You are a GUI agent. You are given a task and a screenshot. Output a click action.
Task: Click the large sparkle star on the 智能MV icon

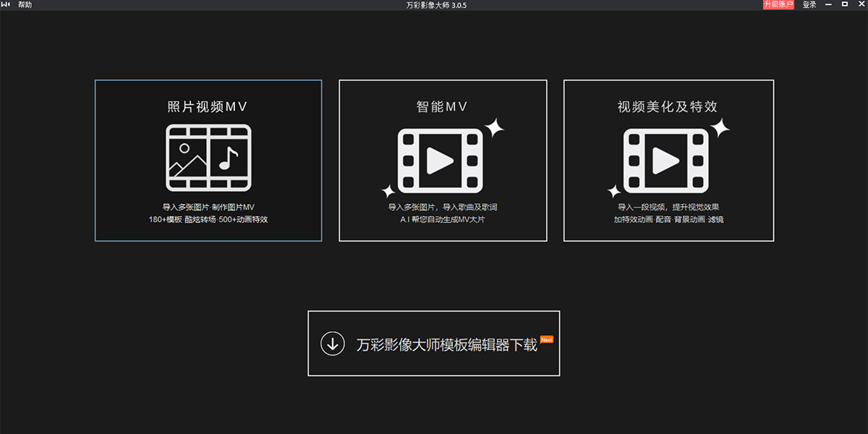[x=494, y=128]
